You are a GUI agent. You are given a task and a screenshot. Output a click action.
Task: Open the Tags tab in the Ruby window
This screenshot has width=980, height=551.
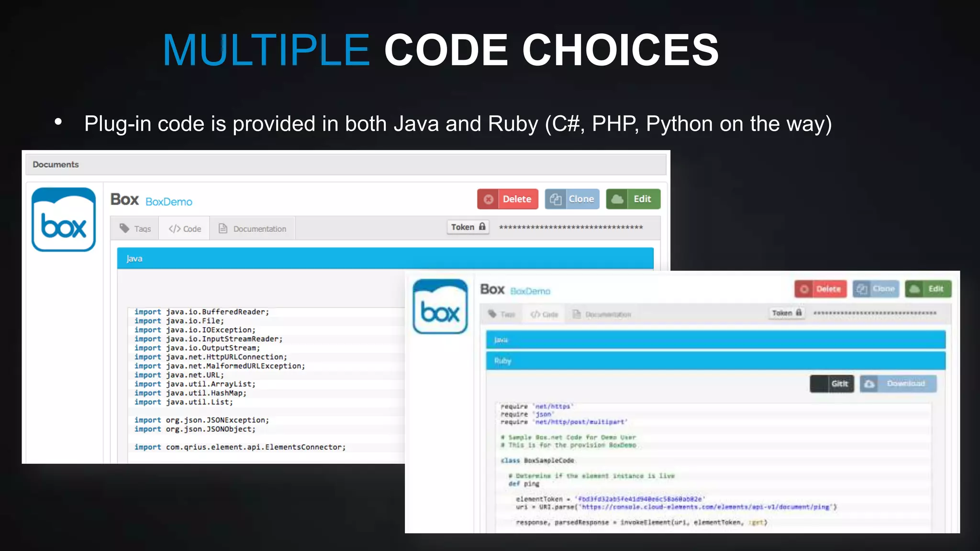click(501, 314)
